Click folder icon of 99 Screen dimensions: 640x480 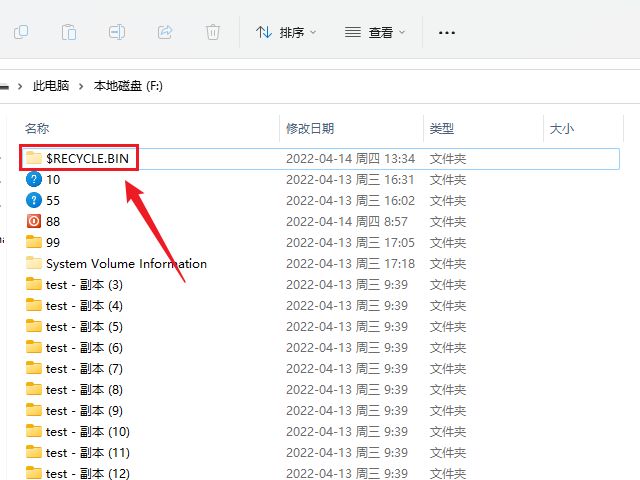click(x=34, y=242)
